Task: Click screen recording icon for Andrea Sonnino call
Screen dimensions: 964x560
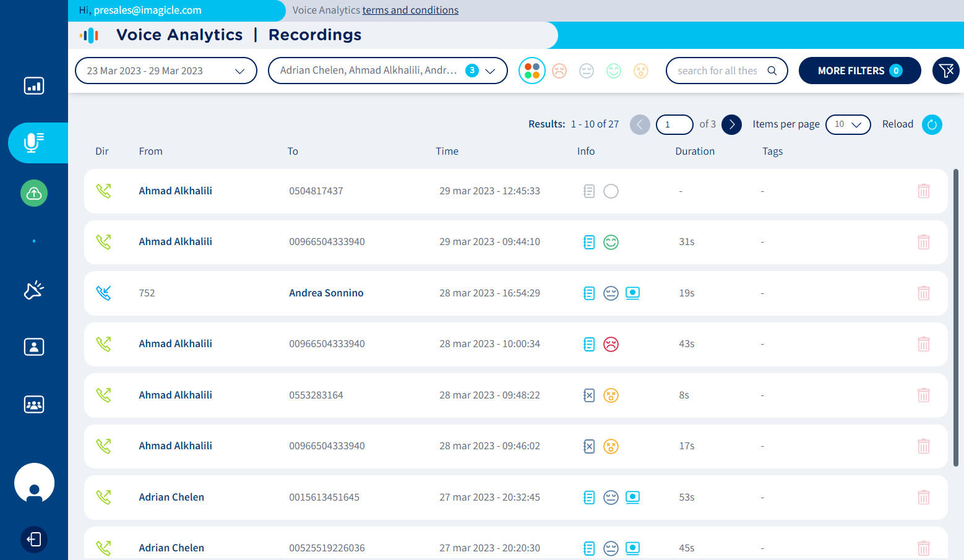Action: pyautogui.click(x=632, y=293)
